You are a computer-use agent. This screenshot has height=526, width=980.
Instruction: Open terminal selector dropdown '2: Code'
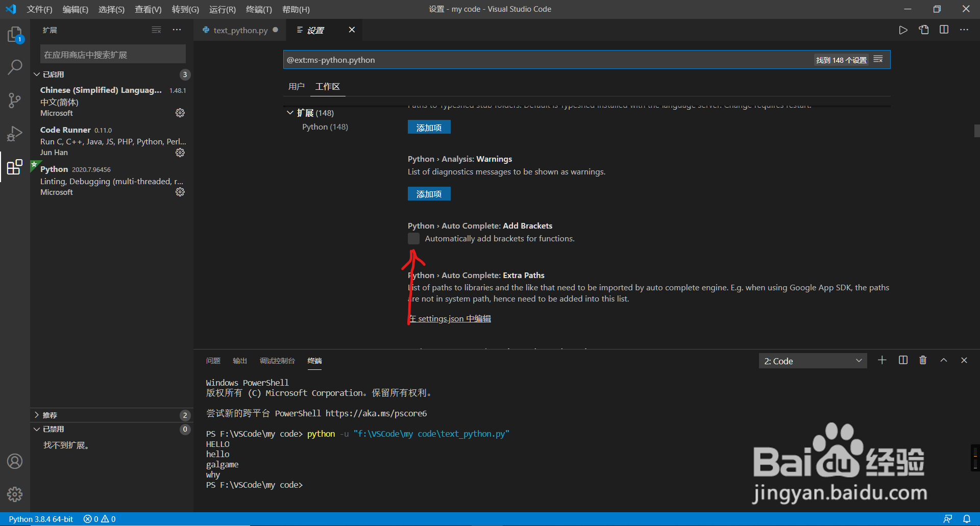click(x=813, y=361)
